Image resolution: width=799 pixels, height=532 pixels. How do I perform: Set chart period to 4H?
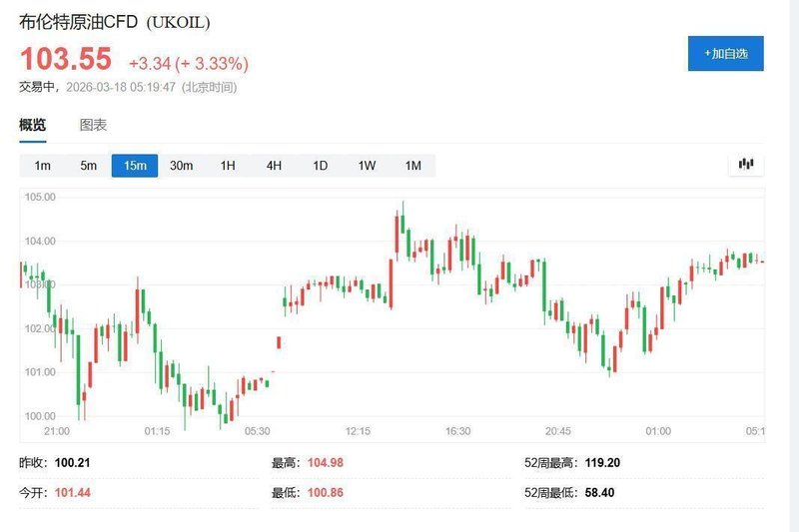click(274, 166)
